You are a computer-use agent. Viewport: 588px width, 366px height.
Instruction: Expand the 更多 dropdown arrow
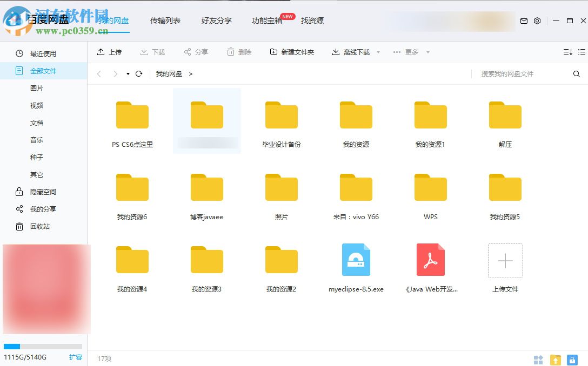[427, 52]
